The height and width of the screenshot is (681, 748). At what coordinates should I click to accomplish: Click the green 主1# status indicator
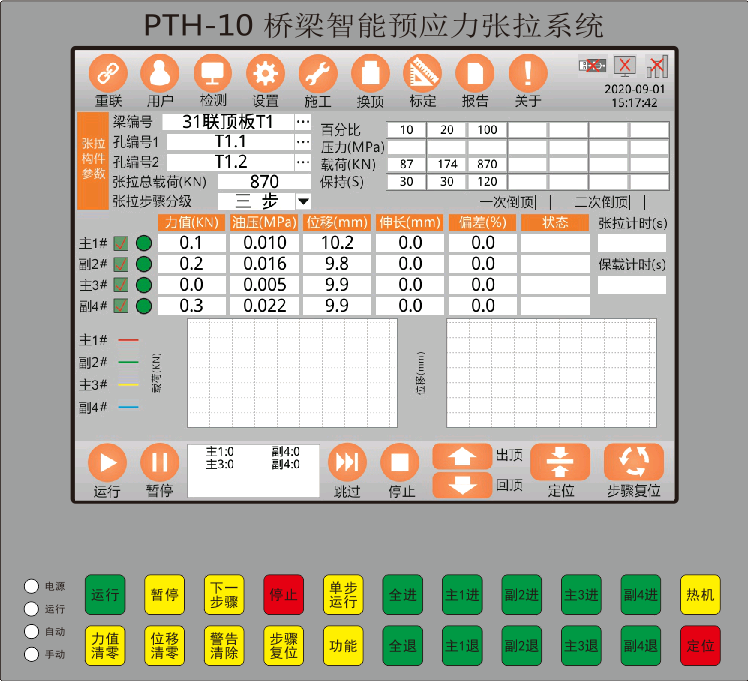pyautogui.click(x=144, y=242)
